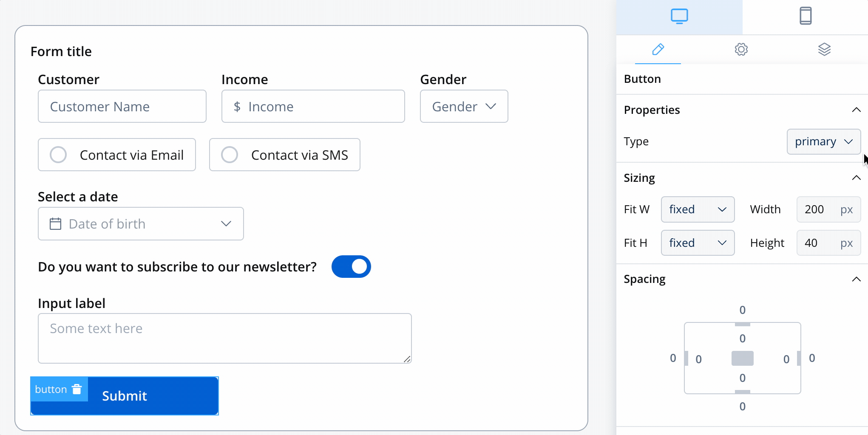This screenshot has width=868, height=435.
Task: Collapse the Spacing section
Action: [856, 279]
